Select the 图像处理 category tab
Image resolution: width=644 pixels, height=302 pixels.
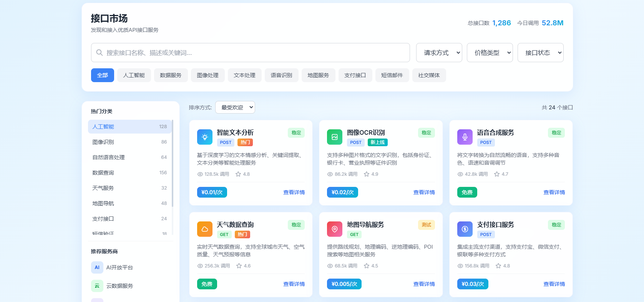click(207, 75)
